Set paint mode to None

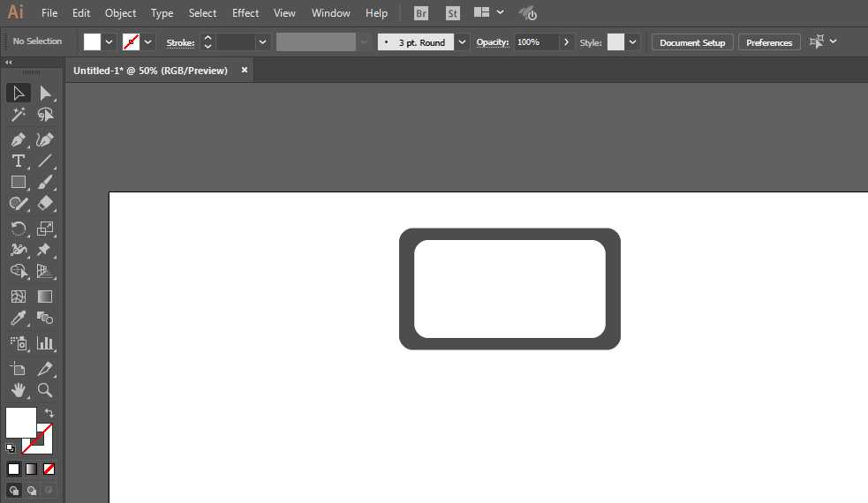[x=49, y=469]
